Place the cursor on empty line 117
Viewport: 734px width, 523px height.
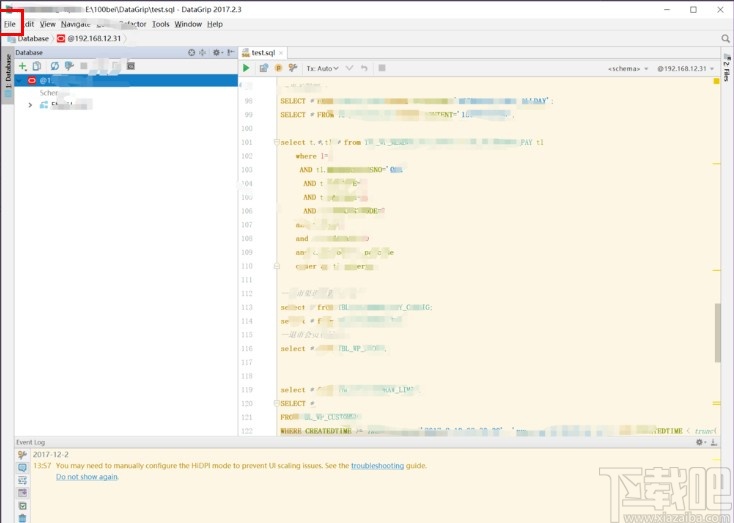(x=496, y=362)
